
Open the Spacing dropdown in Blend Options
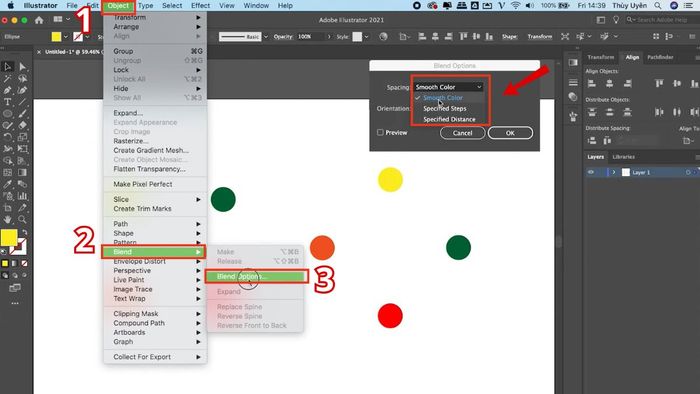tap(448, 87)
